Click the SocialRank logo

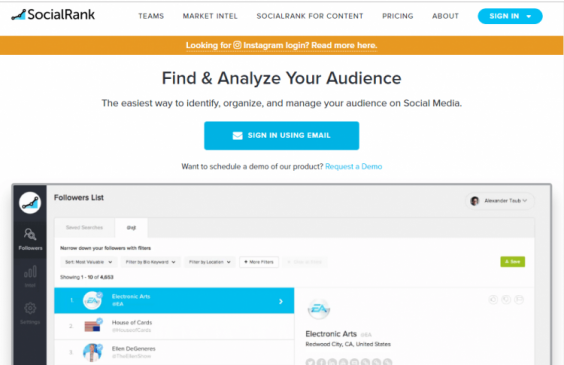pyautogui.click(x=53, y=15)
